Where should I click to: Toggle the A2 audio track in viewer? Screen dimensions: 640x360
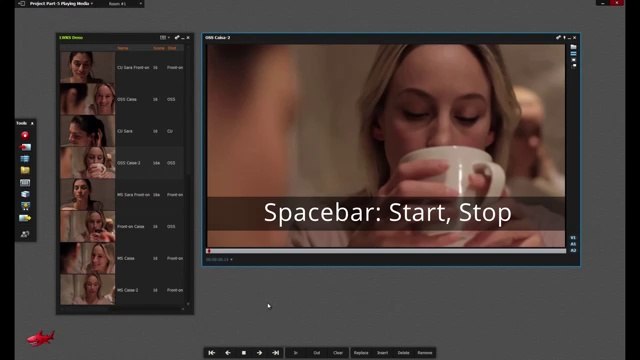click(x=573, y=250)
